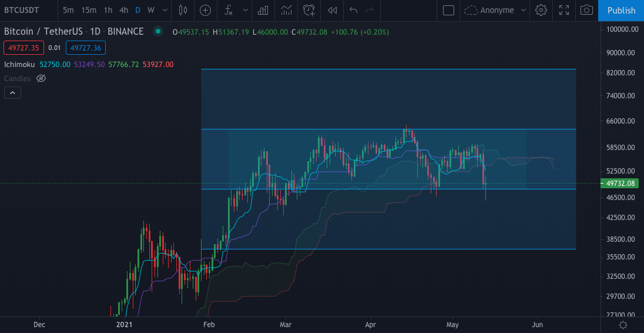Switch to the 15m timeframe

89,10
